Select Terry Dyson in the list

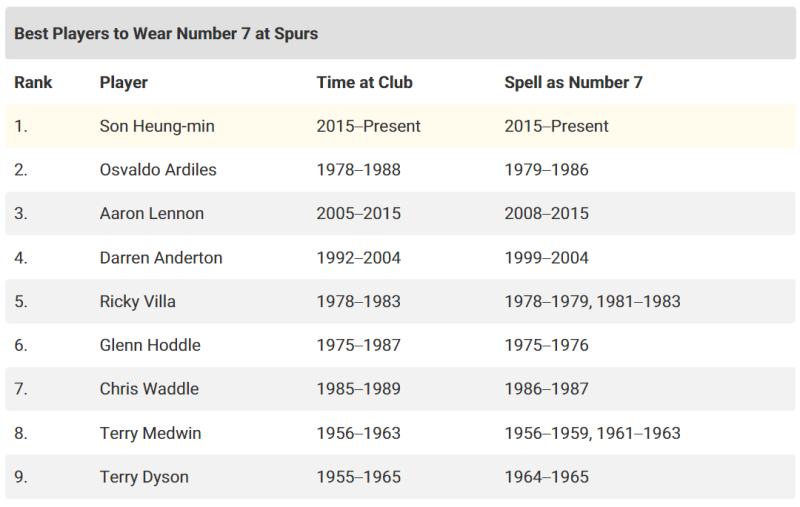click(144, 477)
